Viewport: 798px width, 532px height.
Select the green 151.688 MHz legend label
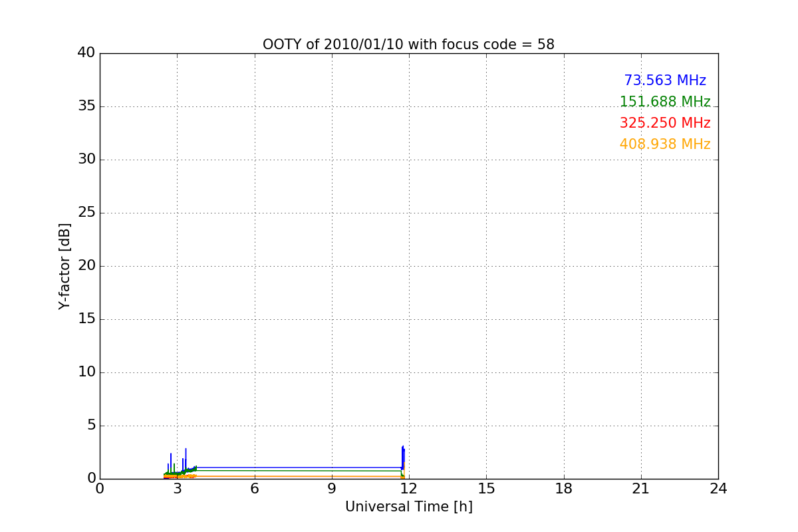665,102
